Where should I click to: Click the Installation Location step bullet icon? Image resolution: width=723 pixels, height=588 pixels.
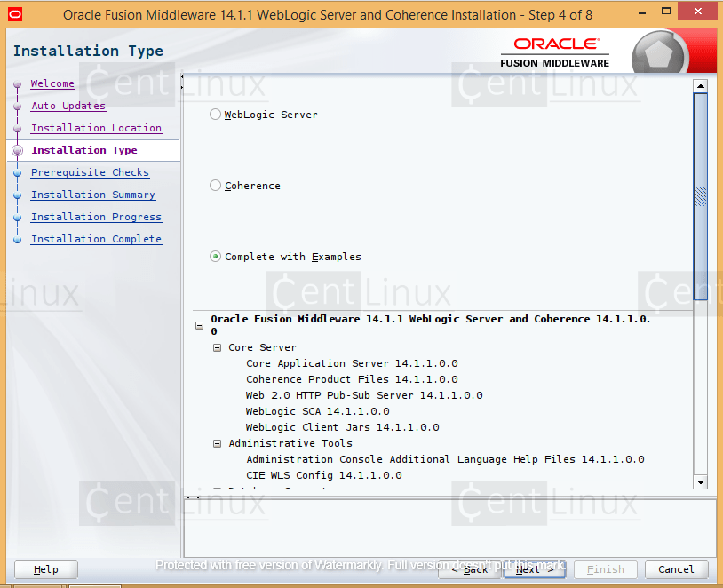[18, 129]
